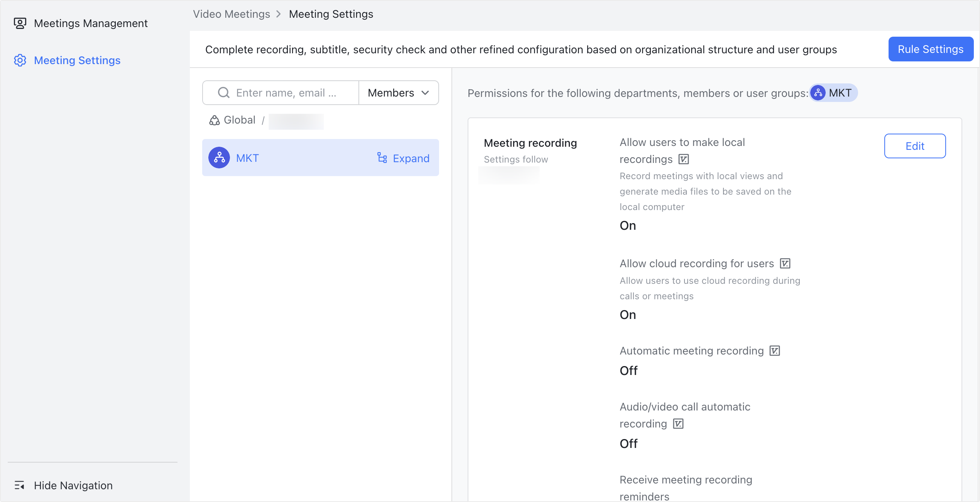
Task: Click 'Audio/video call automatic recording' label
Action: click(x=685, y=415)
